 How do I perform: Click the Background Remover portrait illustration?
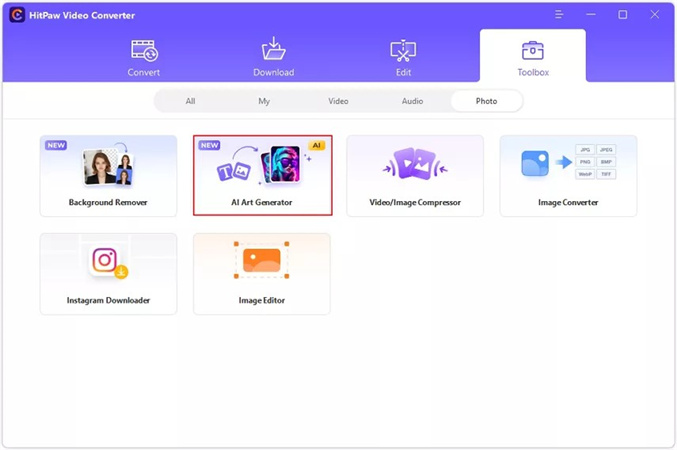pos(109,166)
